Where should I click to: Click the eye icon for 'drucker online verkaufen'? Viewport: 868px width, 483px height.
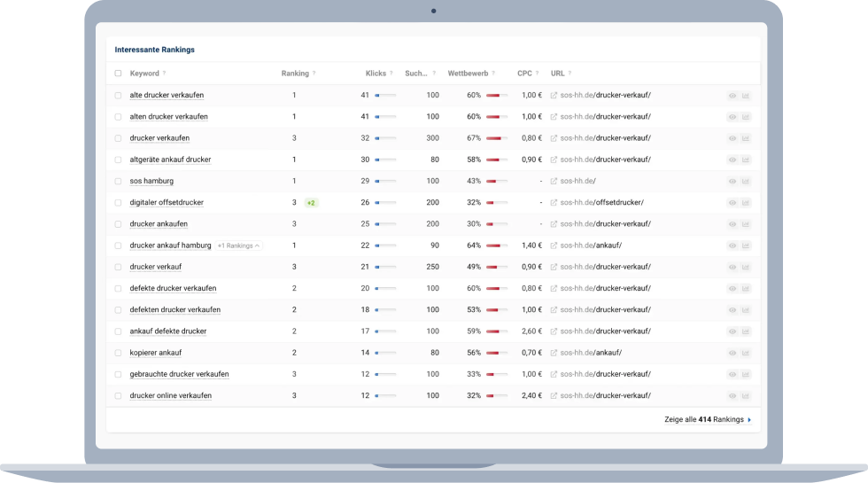point(732,395)
